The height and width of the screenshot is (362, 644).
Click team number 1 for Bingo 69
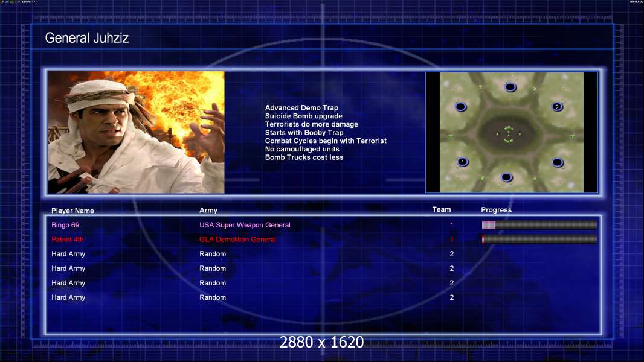click(x=452, y=225)
